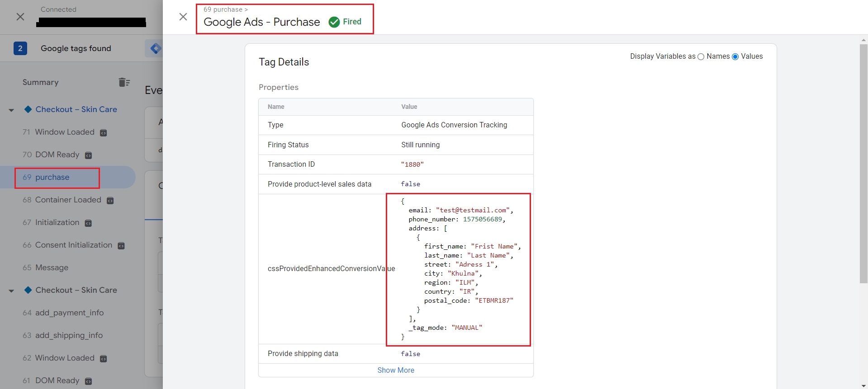Close the debug session X in left sidebar
The width and height of the screenshot is (868, 389).
click(20, 17)
